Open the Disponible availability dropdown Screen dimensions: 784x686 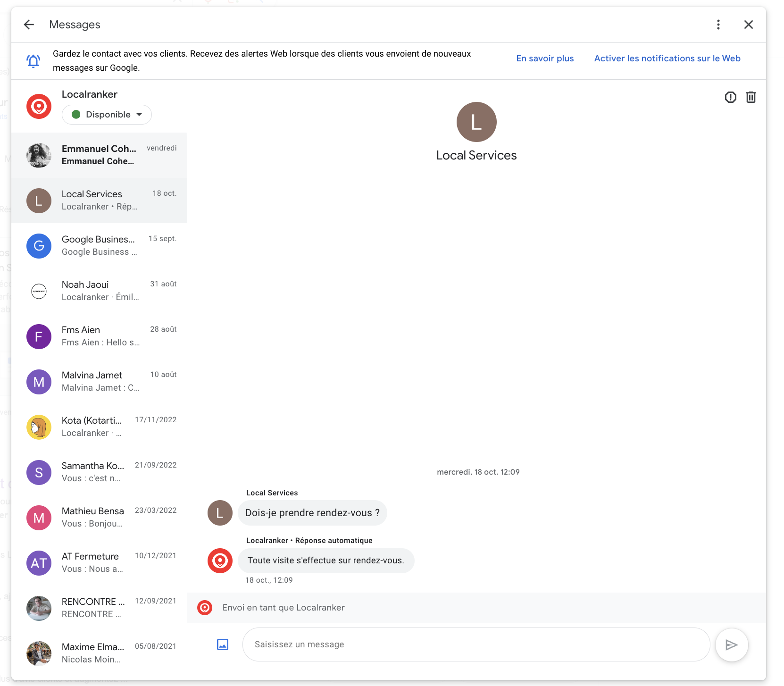107,115
